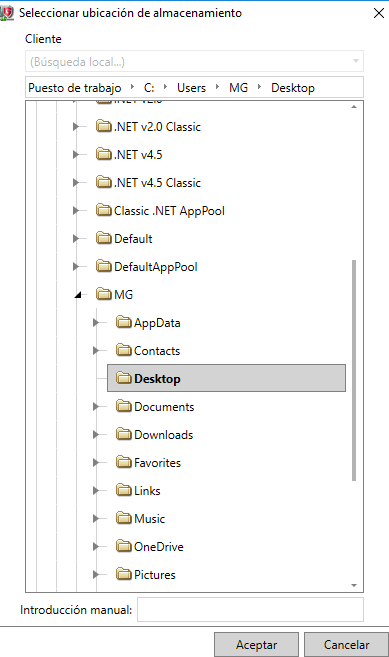The width and height of the screenshot is (389, 657).
Task: Click the Documents folder icon
Action: coord(124,406)
